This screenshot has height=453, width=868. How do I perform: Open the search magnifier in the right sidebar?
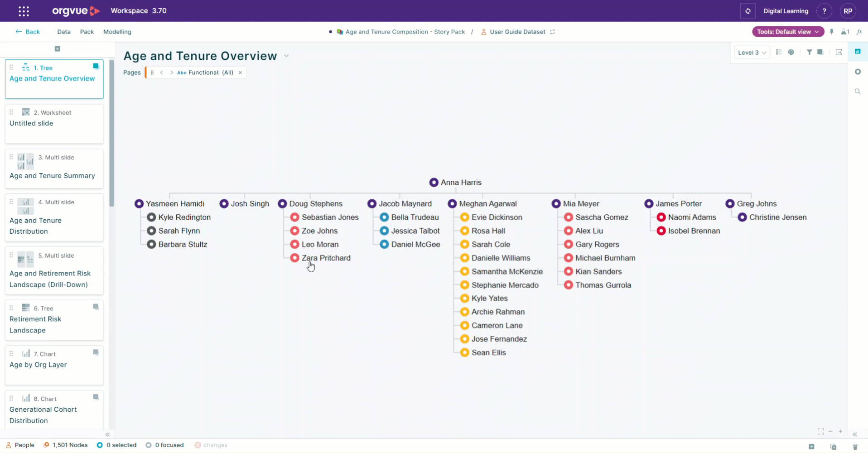click(858, 92)
